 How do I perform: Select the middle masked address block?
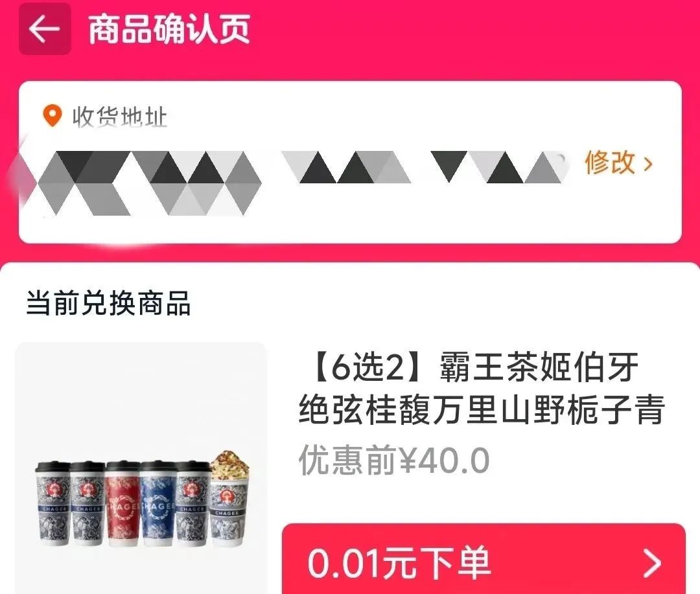point(346,167)
